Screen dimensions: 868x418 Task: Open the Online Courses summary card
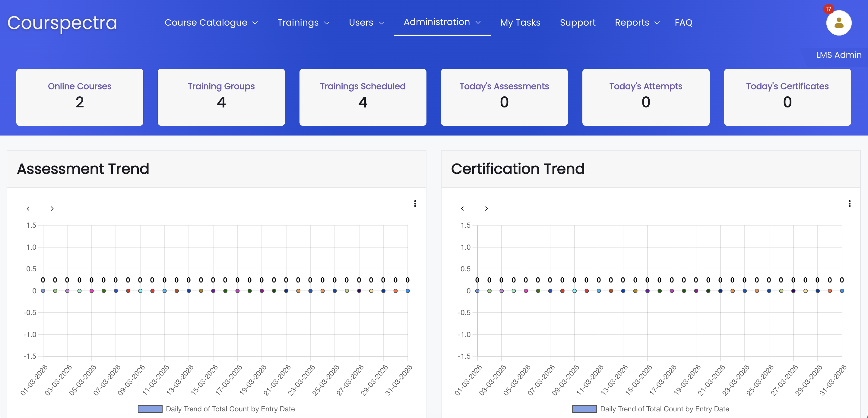tap(80, 97)
